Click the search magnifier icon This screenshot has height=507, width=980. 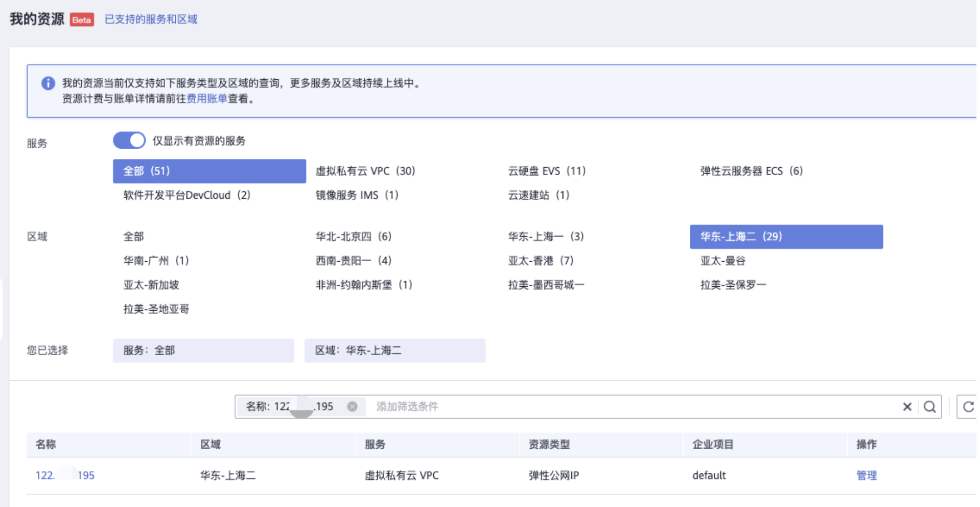click(929, 407)
